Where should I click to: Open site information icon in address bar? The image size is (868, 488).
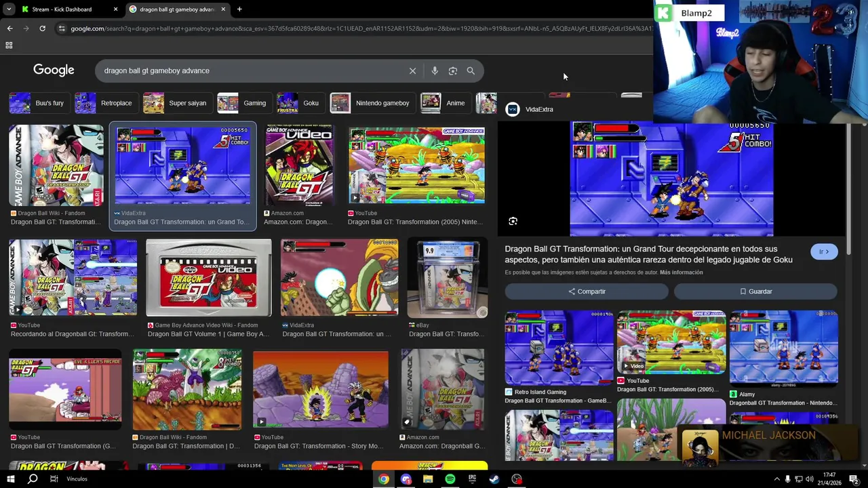point(62,28)
